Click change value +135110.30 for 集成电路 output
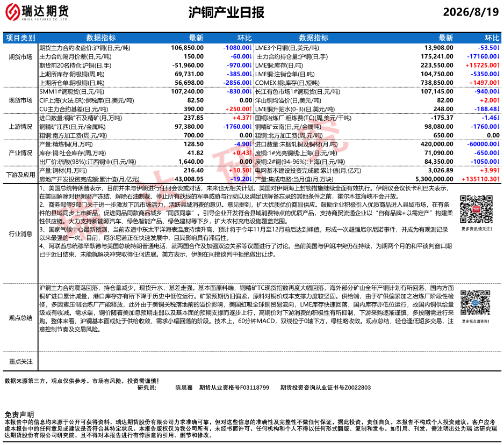Image resolution: width=504 pixels, height=445 pixels. point(480,179)
